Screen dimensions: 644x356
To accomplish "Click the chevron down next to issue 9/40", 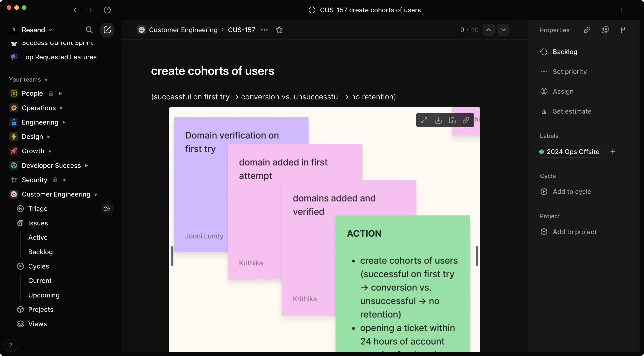I will click(x=504, y=29).
